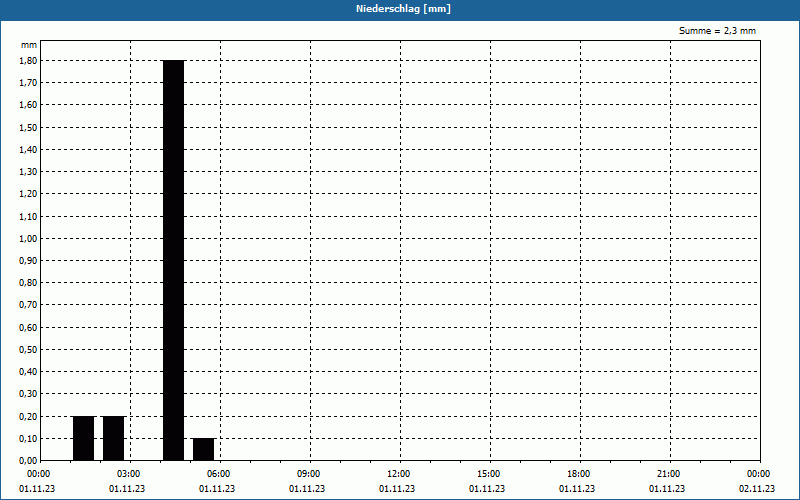Screen dimensions: 800x500
Task: Click the 1,00 y-axis label
Action: (x=28, y=238)
